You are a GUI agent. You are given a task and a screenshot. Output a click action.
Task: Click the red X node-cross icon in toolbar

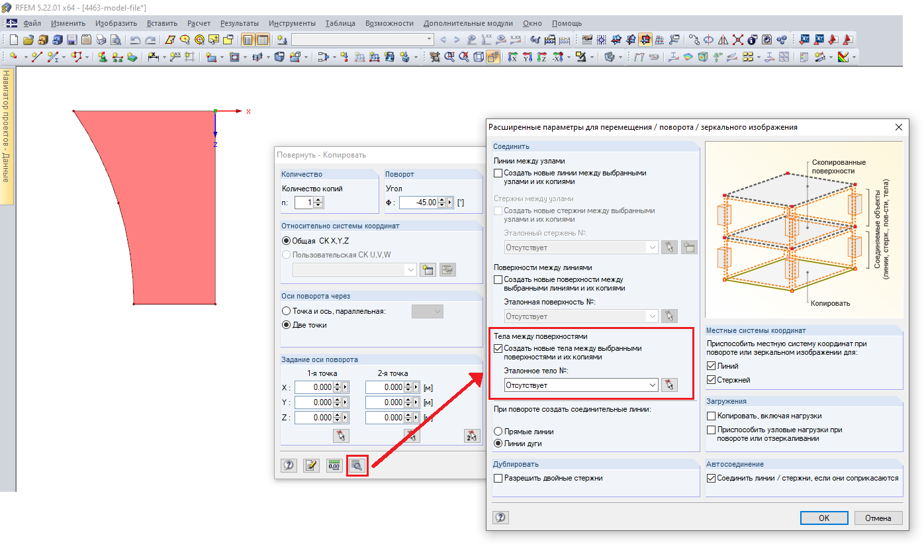(737, 40)
